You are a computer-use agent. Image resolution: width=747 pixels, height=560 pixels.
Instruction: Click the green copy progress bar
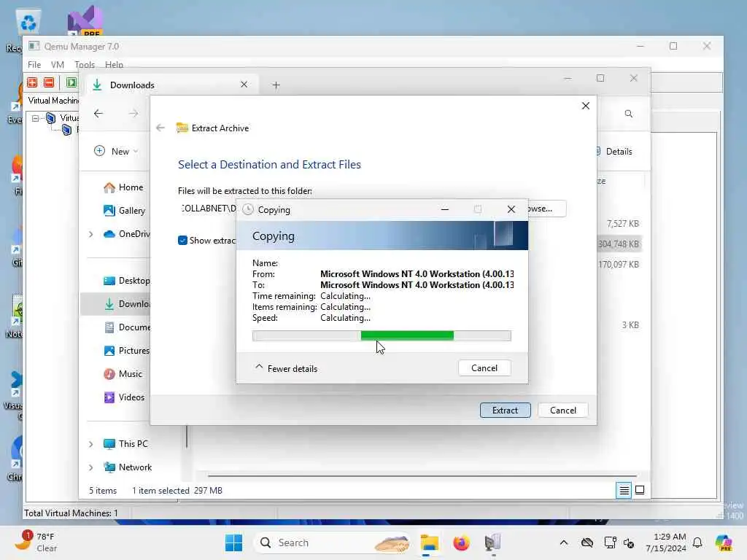[381, 335]
